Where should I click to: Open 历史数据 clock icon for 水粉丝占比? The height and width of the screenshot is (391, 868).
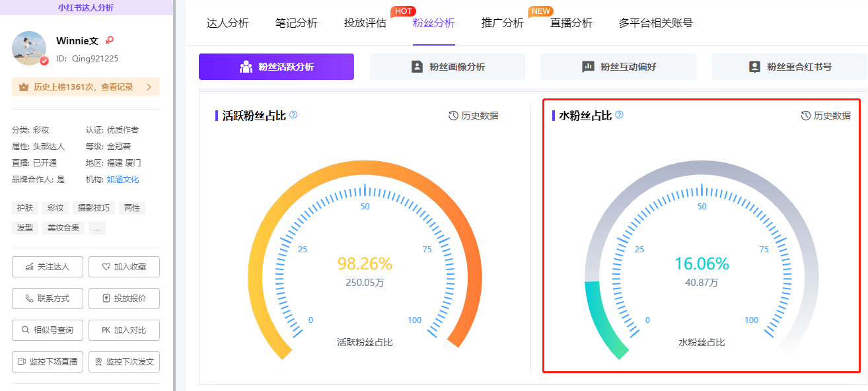point(806,116)
